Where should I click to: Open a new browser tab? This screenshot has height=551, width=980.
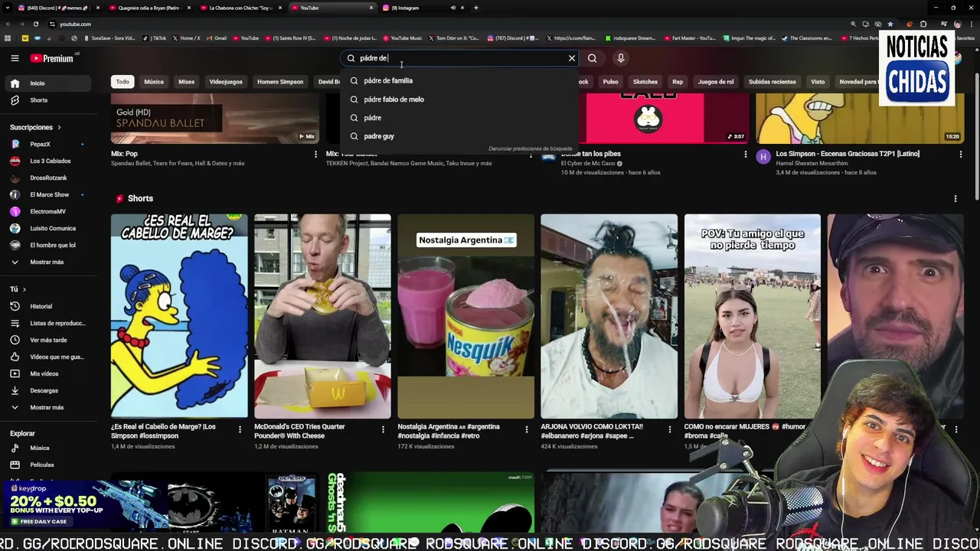(475, 8)
